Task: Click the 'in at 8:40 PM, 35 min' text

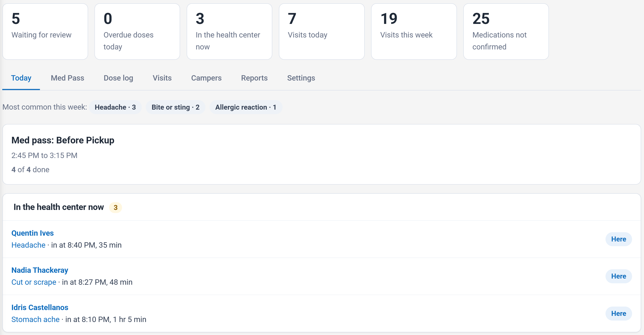Action: pyautogui.click(x=86, y=245)
